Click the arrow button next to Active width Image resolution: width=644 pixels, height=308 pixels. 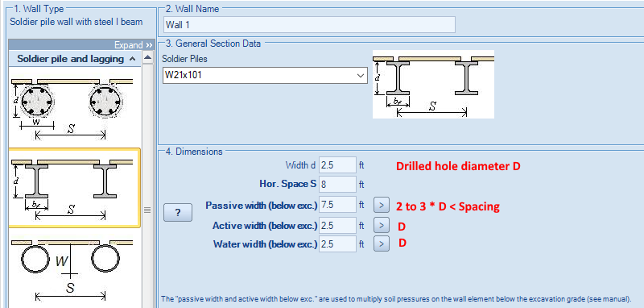click(x=381, y=225)
